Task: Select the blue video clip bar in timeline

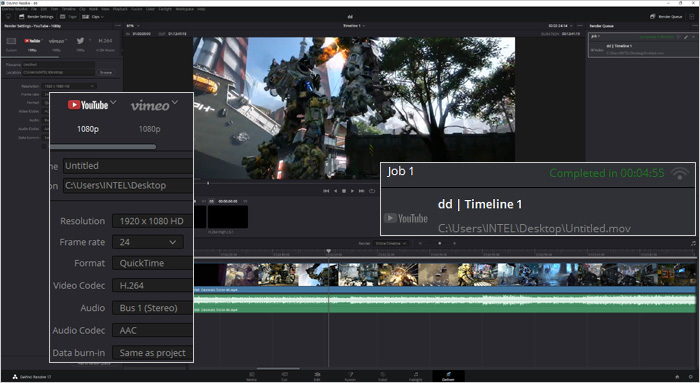Action: [445, 290]
